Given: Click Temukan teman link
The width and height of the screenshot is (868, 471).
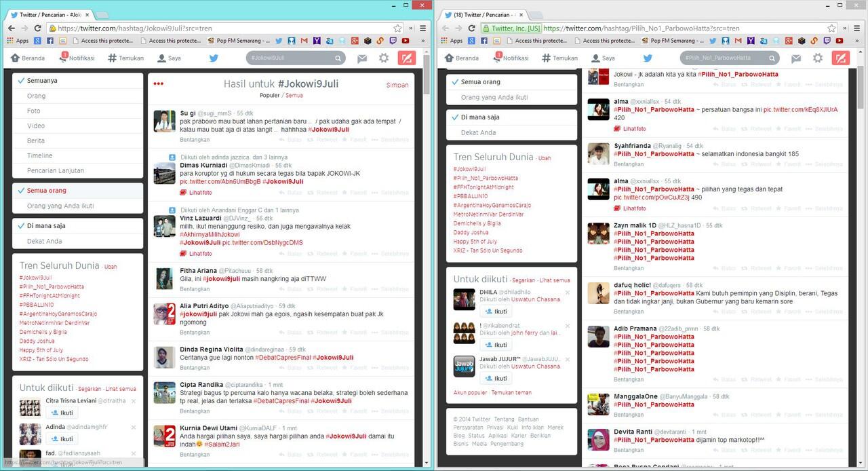Looking at the screenshot, I should pos(511,392).
